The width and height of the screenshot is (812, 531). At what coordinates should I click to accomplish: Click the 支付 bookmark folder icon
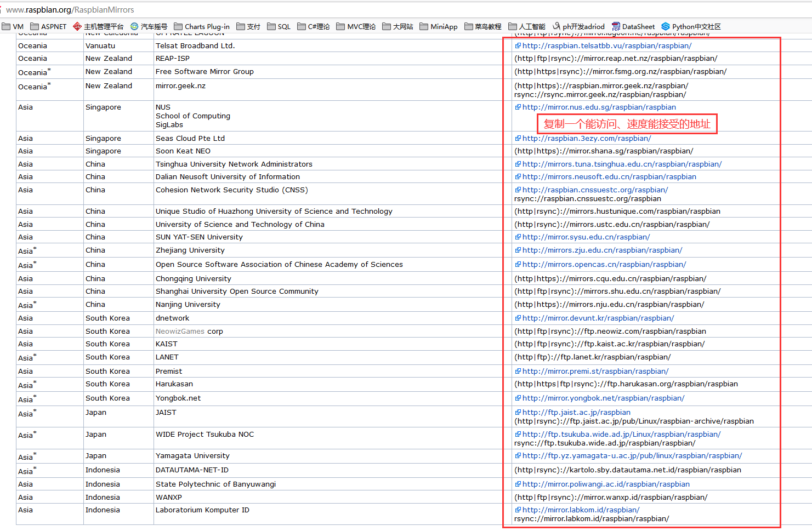click(x=241, y=26)
